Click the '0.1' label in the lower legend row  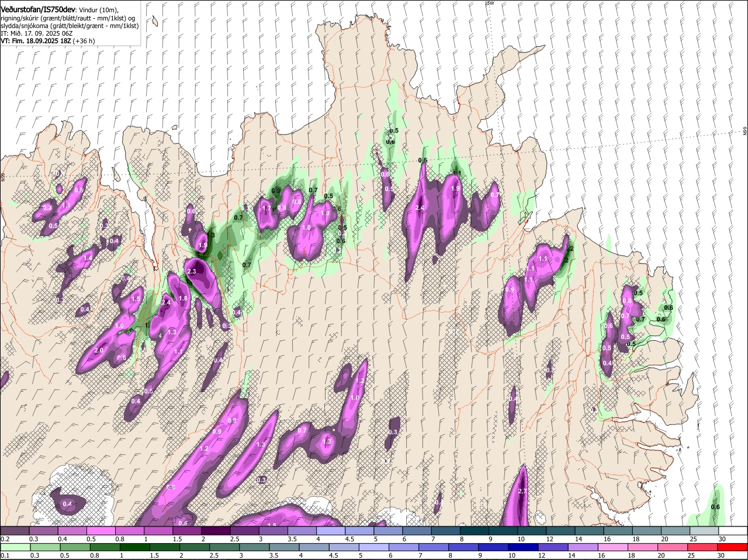coord(5,555)
